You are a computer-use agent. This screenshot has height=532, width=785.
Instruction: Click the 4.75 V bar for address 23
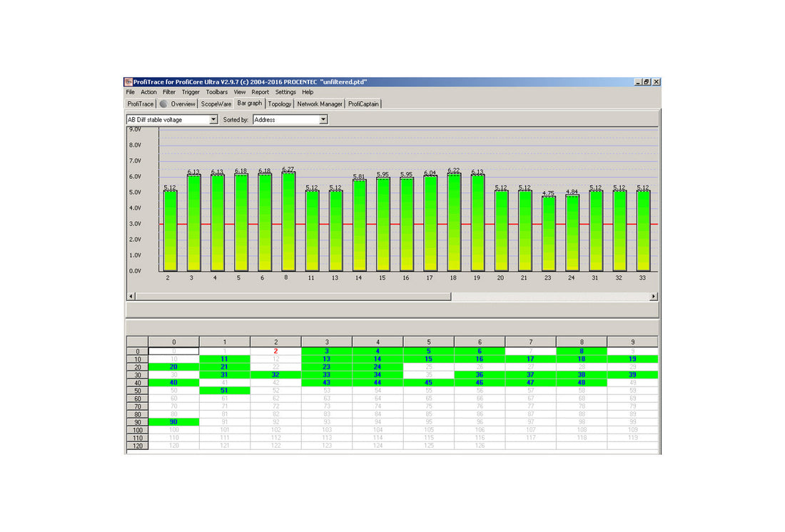(547, 234)
